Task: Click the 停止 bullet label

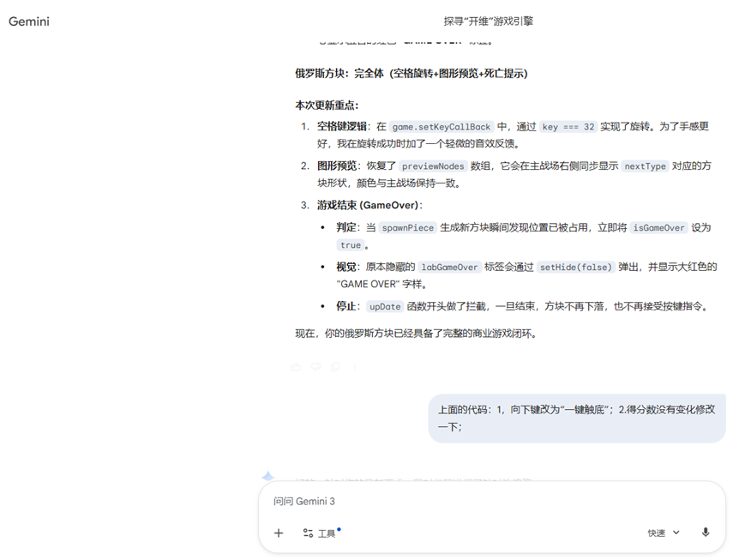Action: point(346,307)
